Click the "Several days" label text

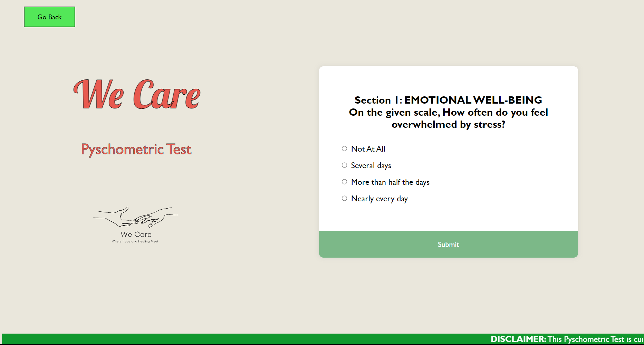371,165
